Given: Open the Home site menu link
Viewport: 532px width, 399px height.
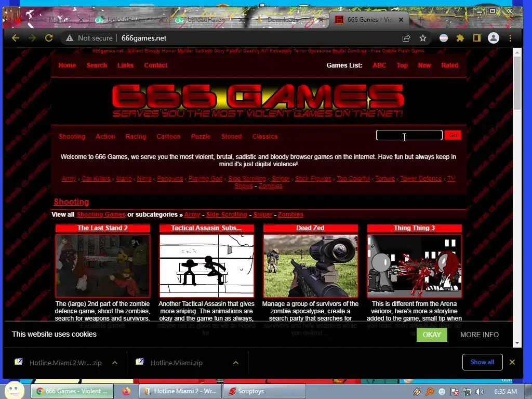Looking at the screenshot, I should point(67,65).
